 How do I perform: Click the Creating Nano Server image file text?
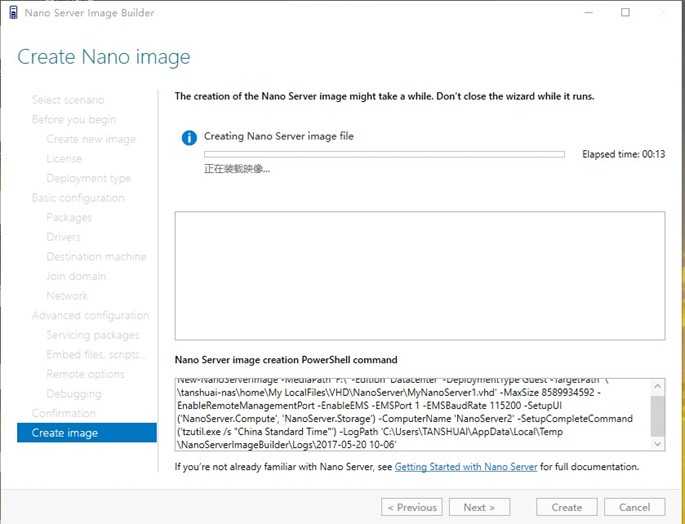pos(279,136)
